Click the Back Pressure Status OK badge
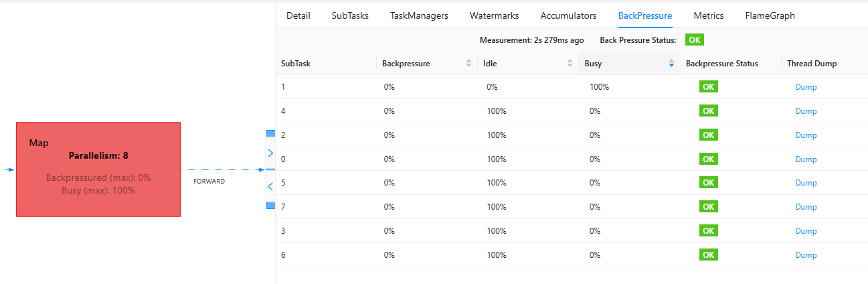 pyautogui.click(x=695, y=40)
